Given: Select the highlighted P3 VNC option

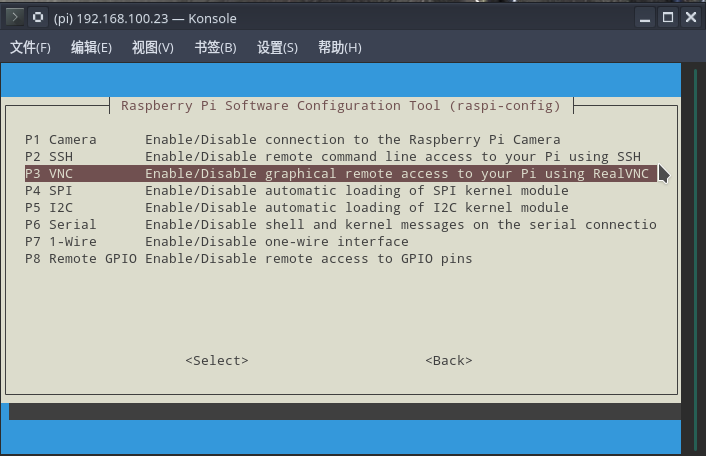Looking at the screenshot, I should [x=341, y=174].
